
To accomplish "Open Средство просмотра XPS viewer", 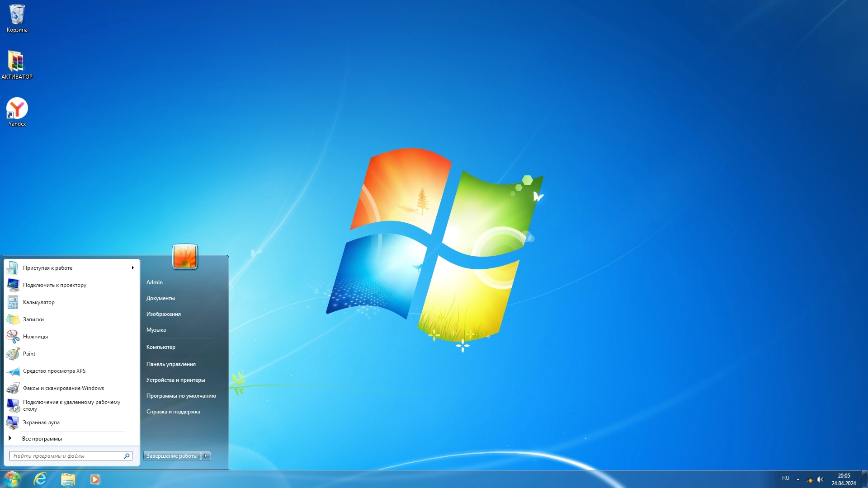I will coord(54,371).
